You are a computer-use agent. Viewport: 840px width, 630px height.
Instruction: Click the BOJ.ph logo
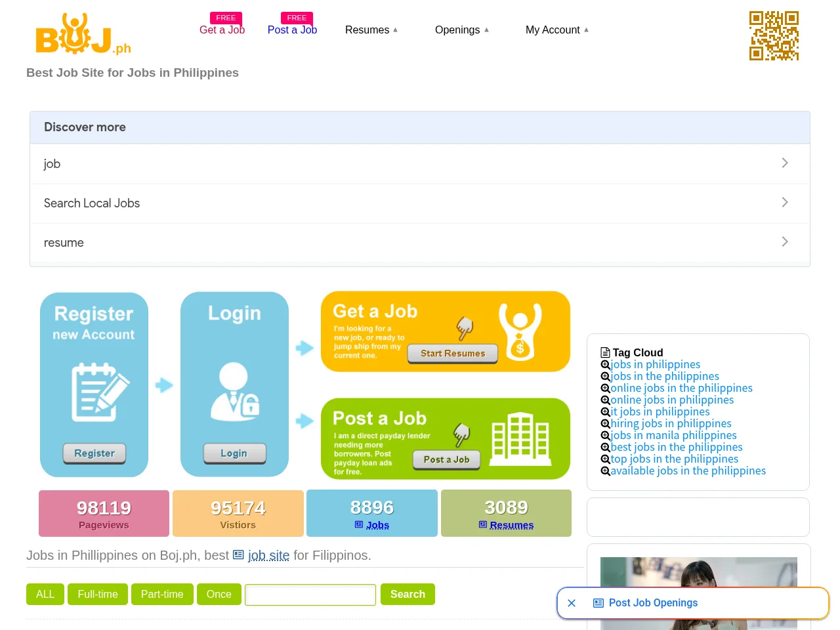83,34
